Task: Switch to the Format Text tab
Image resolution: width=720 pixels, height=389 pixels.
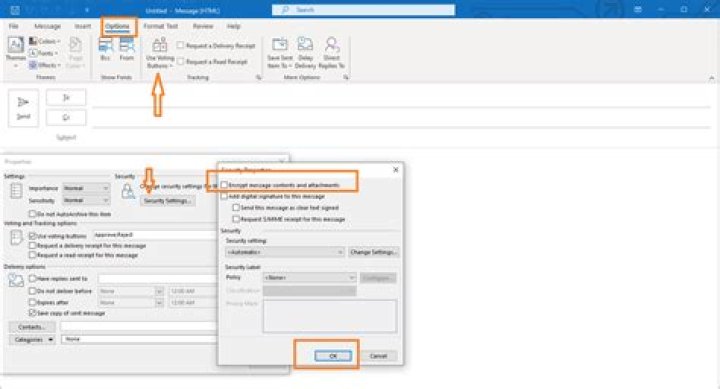Action: [161, 26]
